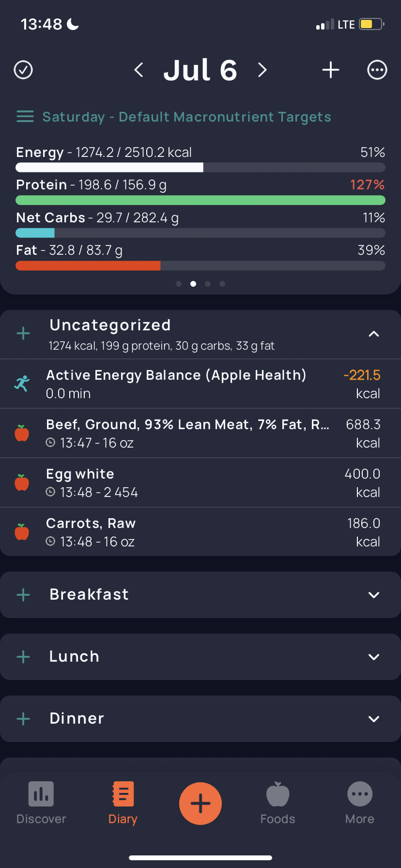Select the third page indicator dot
The image size is (401, 868).
pos(208,284)
